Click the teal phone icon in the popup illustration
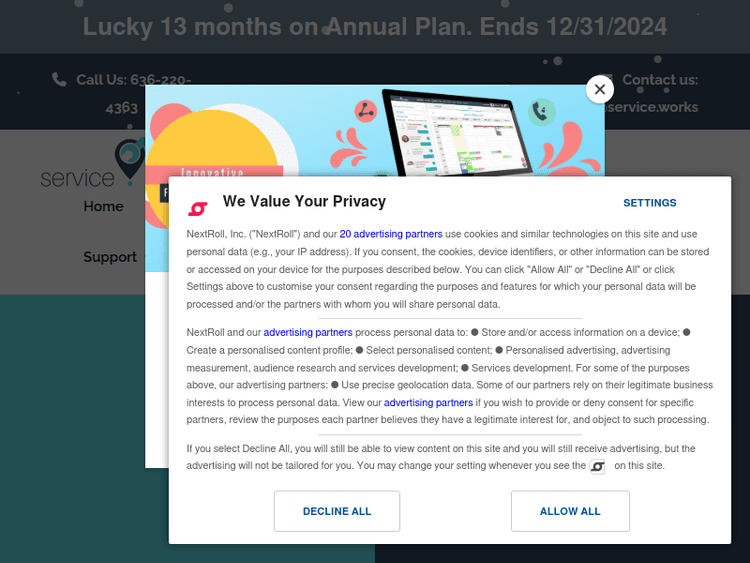750x563 pixels. [x=542, y=111]
